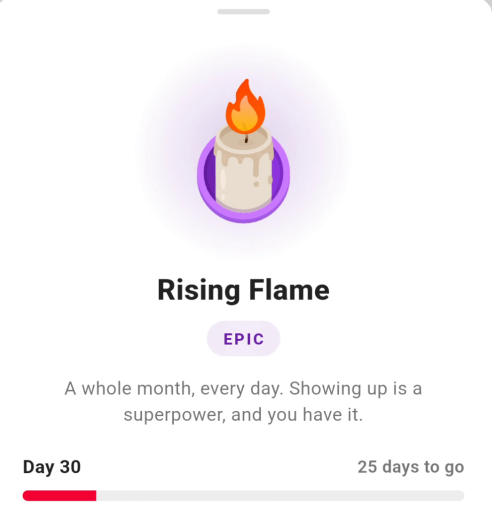
Task: Tap the dripping wax on the candle
Action: coord(243,162)
